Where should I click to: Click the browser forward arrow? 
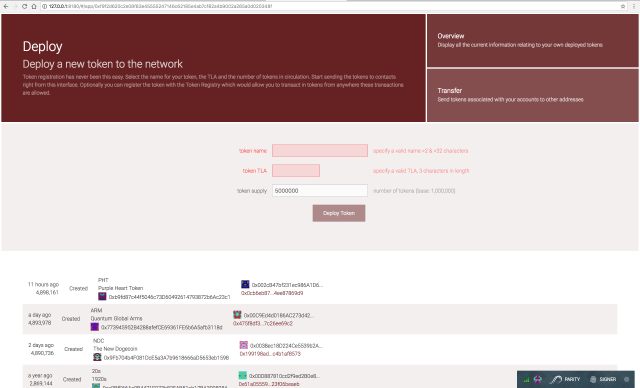click(x=15, y=7)
